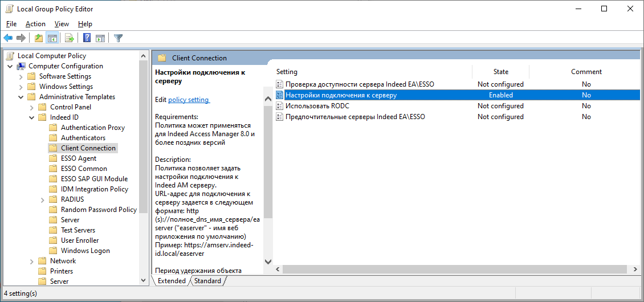Select the 'Использовать RODC' policy setting
Image resolution: width=644 pixels, height=302 pixels.
point(317,106)
